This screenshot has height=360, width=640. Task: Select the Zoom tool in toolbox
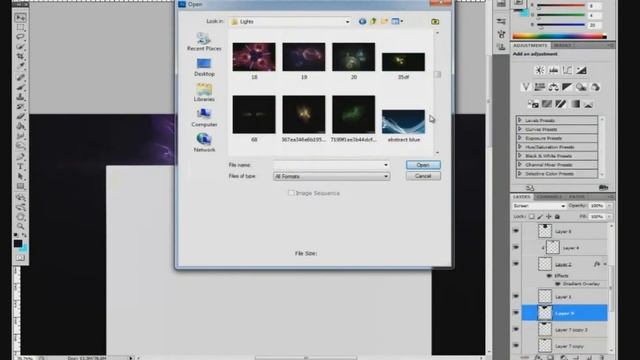[20, 226]
